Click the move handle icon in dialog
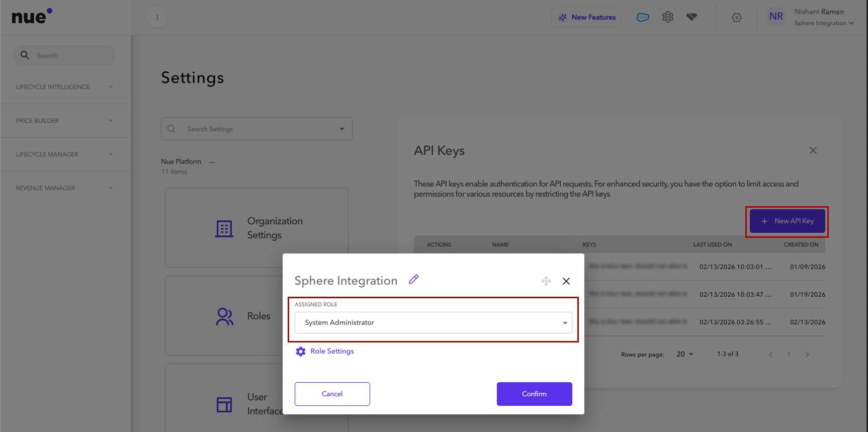 546,281
